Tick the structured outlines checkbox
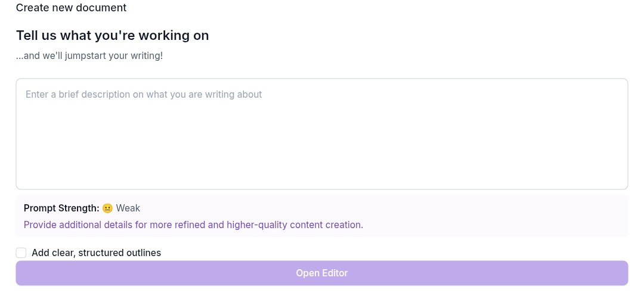 21,253
